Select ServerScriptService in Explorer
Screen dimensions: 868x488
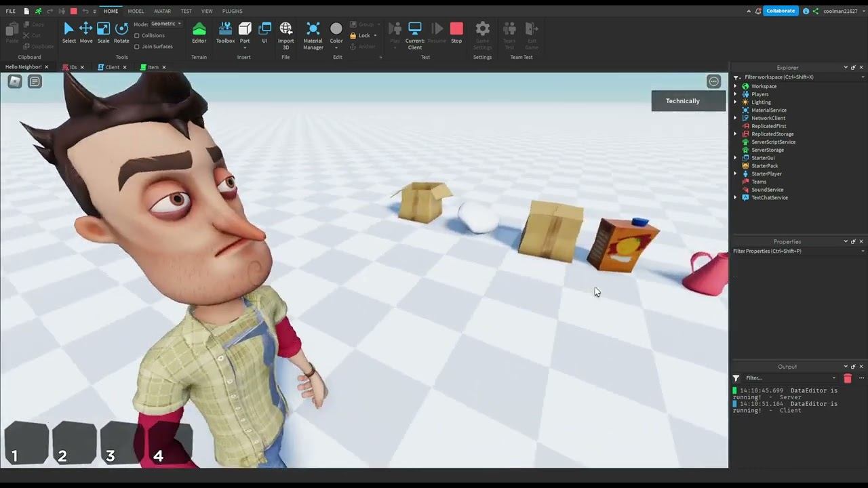coord(773,142)
